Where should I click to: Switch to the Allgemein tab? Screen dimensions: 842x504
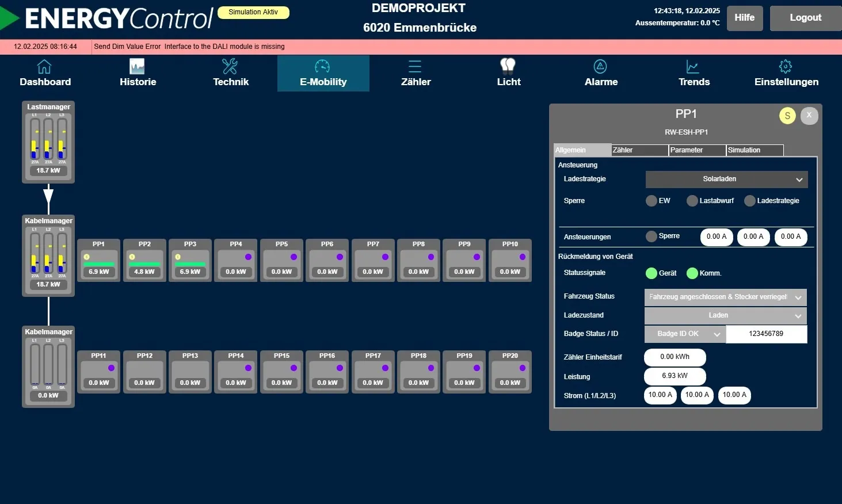pos(582,150)
